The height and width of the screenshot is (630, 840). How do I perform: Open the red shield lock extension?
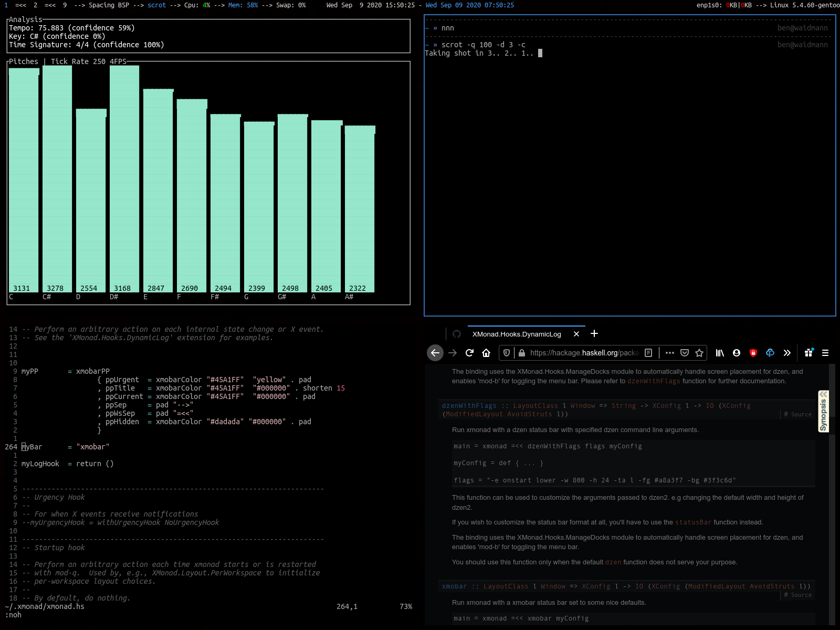[753, 353]
